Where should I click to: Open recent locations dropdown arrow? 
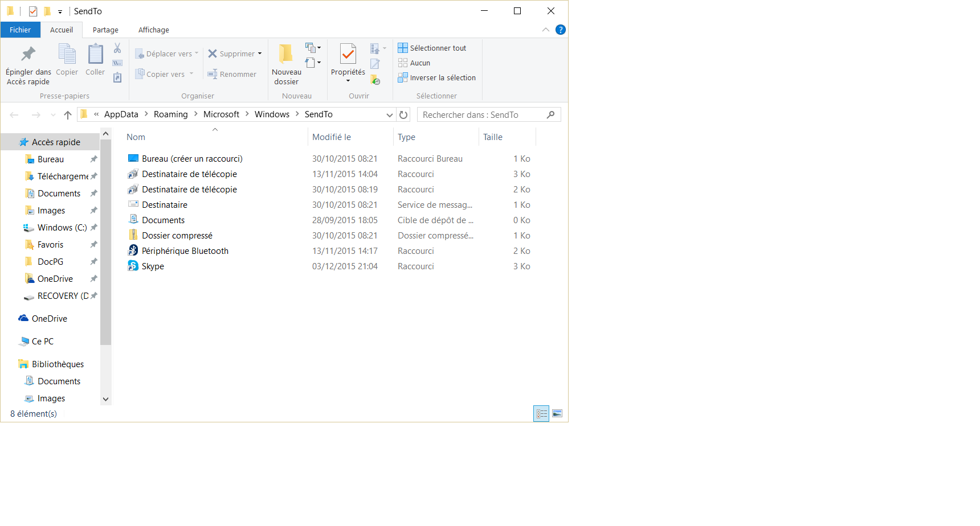point(53,115)
